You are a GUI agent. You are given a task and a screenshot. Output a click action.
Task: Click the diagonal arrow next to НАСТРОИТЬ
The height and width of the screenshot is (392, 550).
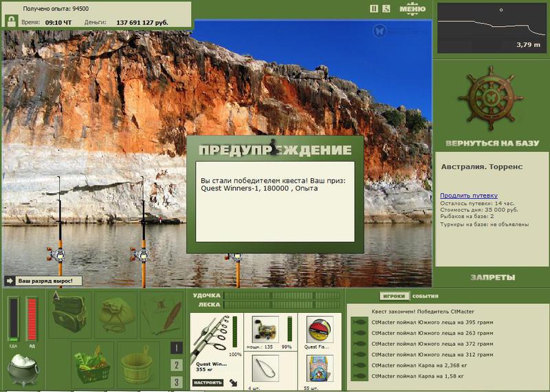pyautogui.click(x=233, y=382)
